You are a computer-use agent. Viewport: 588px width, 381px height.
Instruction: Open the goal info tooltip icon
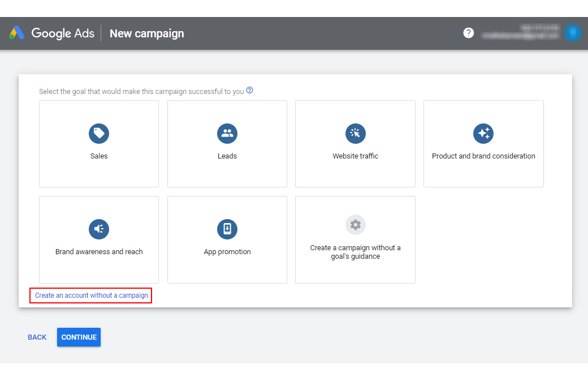[250, 91]
